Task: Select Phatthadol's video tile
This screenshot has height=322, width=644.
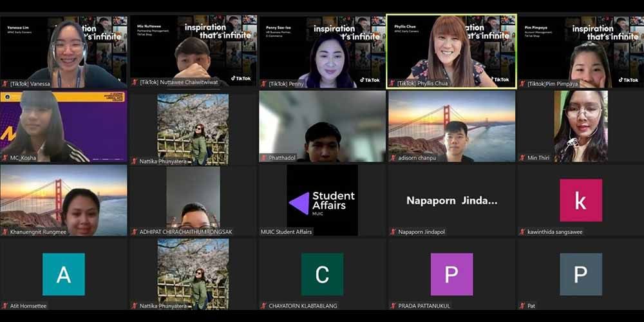Action: click(322, 126)
